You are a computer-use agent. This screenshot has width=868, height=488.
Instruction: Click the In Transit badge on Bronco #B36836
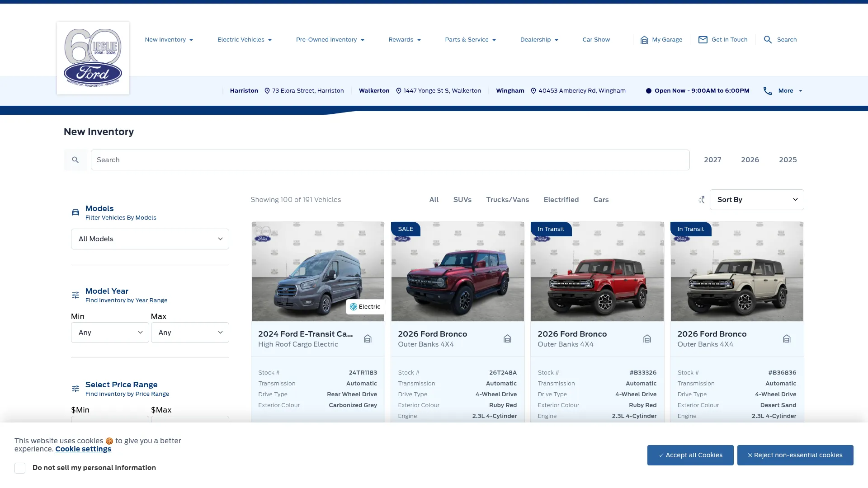[x=691, y=229]
